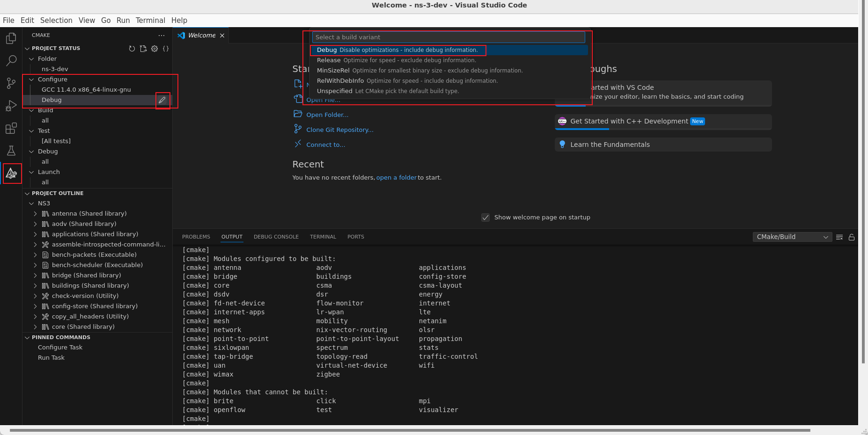Click the refresh icon in Project Status header

tap(132, 49)
